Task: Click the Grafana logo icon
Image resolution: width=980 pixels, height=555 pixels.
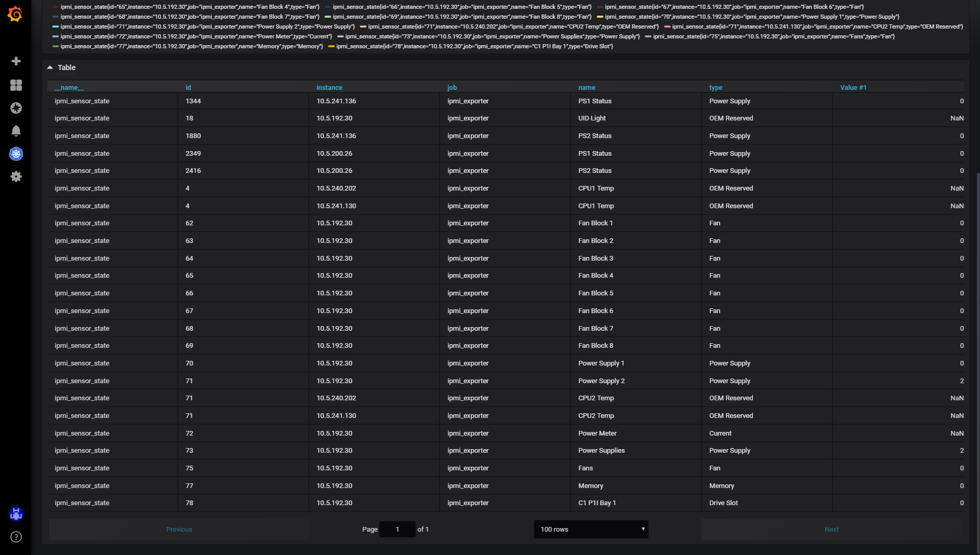Action: [x=16, y=14]
